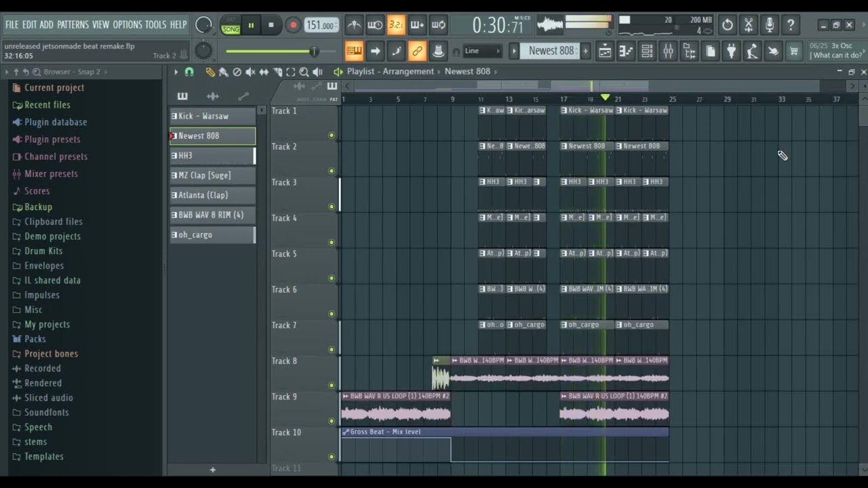The width and height of the screenshot is (868, 488).
Task: Select the mute tool in playlist
Action: coord(250,72)
